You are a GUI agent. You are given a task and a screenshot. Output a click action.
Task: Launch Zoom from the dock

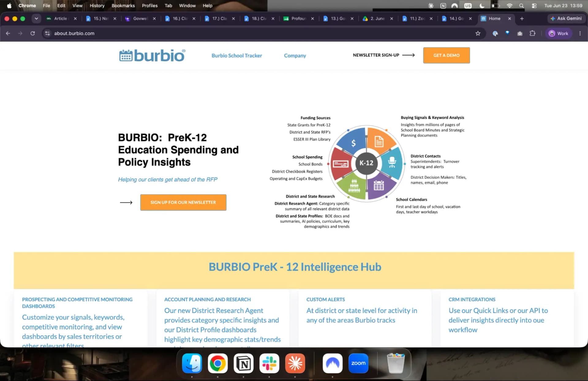(x=358, y=363)
